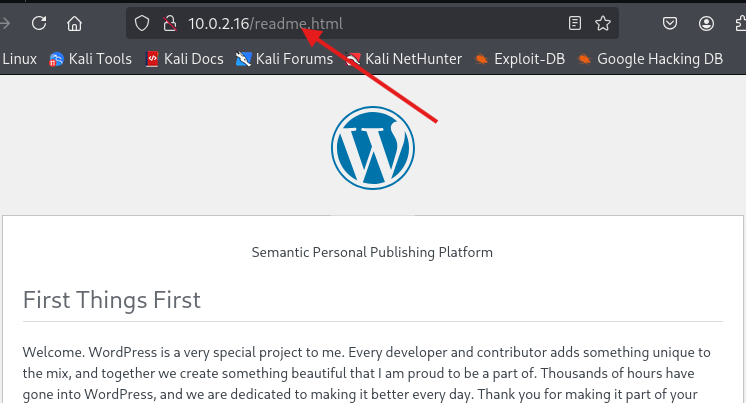
Task: Open the Kali Forums bookmark
Action: click(284, 59)
